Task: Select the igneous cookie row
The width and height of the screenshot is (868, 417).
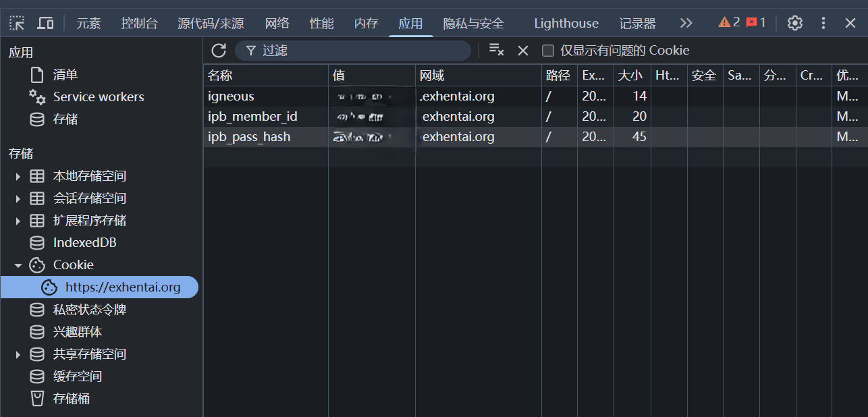Action: point(536,96)
